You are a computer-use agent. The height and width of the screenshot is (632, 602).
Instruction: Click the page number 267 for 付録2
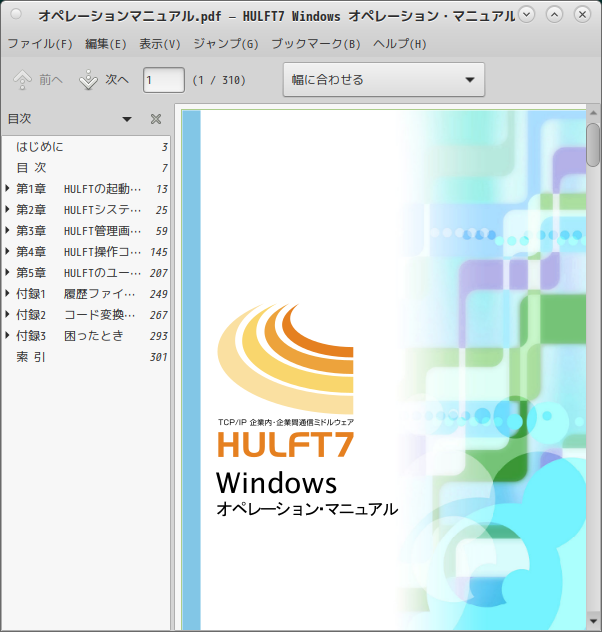159,315
